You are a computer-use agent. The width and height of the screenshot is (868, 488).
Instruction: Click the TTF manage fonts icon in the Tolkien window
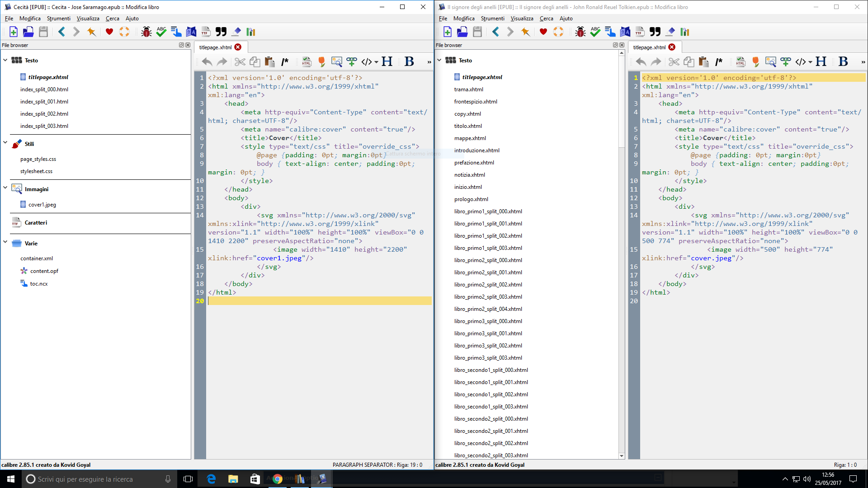(x=640, y=32)
